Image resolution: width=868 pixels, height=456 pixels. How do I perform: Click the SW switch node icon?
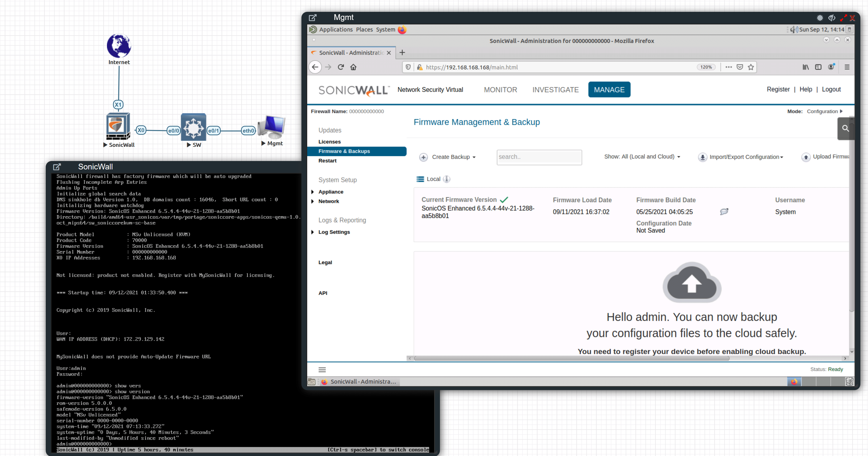193,127
